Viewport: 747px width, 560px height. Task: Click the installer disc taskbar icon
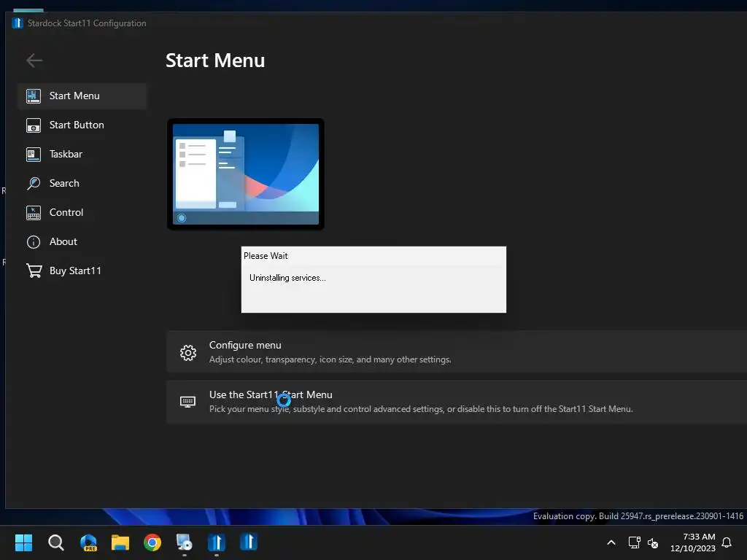[x=185, y=542]
